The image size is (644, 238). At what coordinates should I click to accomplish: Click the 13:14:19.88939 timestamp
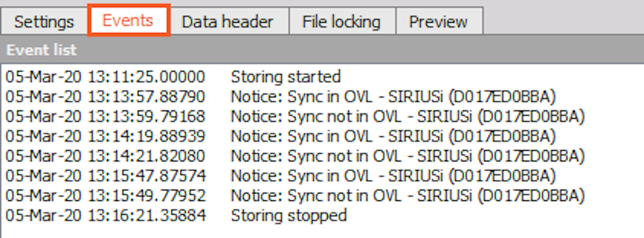pyautogui.click(x=147, y=136)
